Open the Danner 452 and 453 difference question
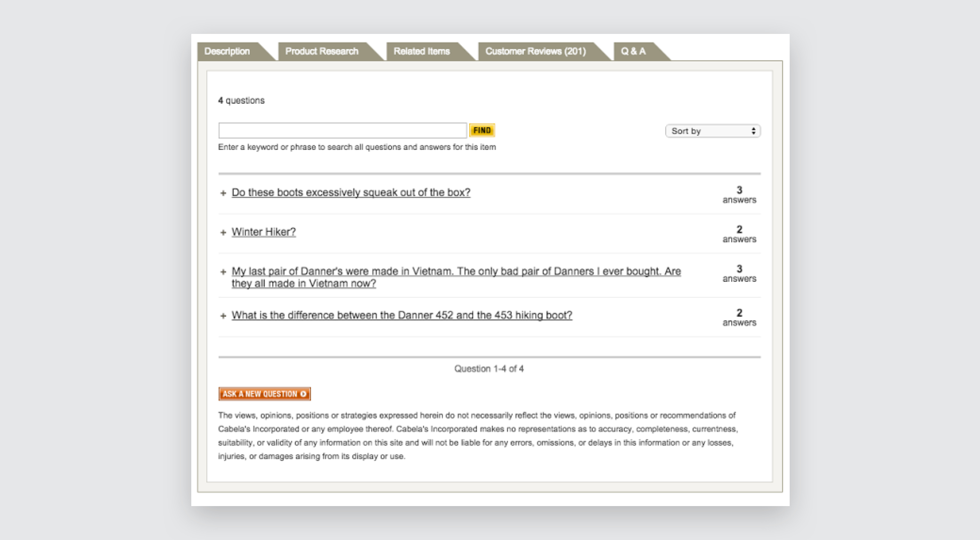This screenshot has width=980, height=540. [401, 315]
